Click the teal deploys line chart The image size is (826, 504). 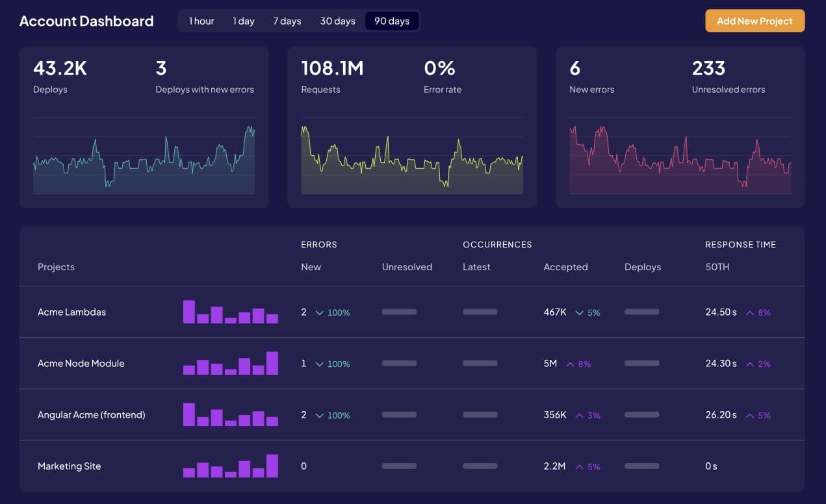[144, 156]
